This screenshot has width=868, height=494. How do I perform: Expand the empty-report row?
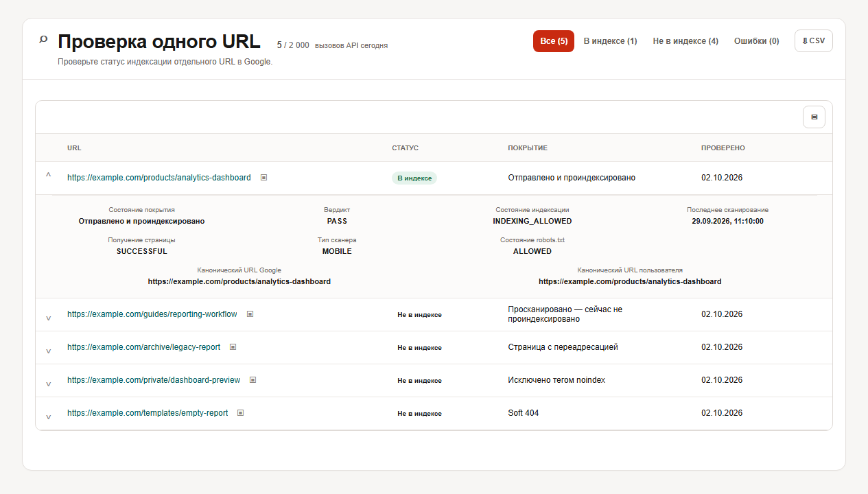(48, 416)
